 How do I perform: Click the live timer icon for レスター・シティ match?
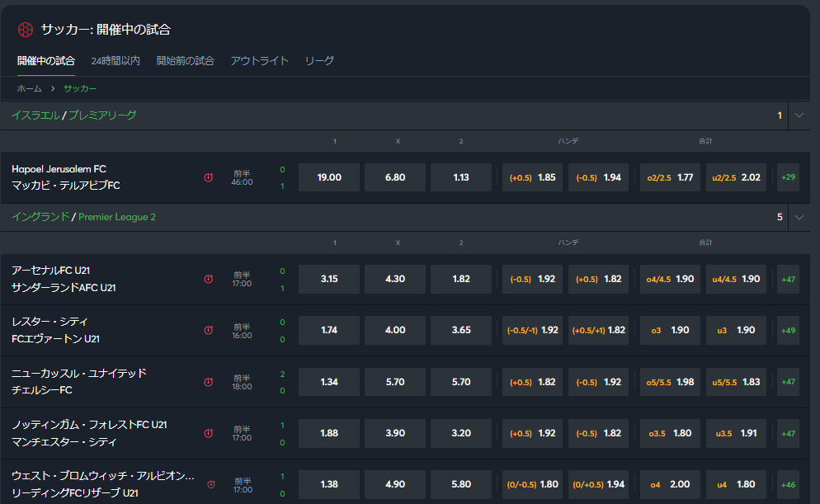208,331
